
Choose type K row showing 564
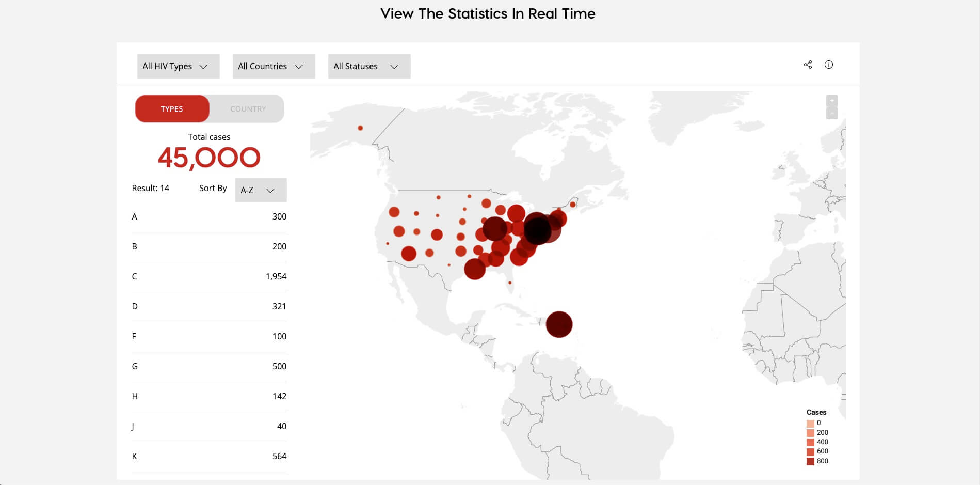coord(209,456)
